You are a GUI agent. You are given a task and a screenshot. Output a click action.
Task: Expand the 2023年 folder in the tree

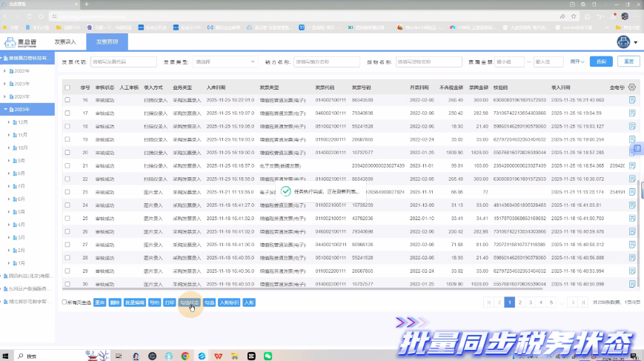[5, 84]
